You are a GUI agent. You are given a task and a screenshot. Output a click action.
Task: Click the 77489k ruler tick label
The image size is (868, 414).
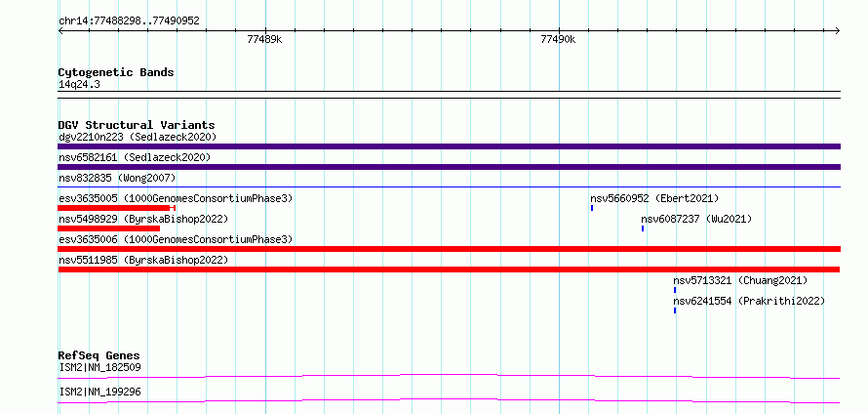[x=265, y=39]
